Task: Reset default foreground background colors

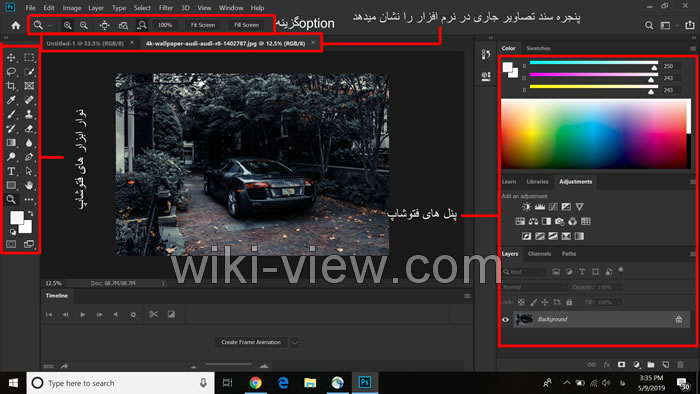Action: point(13,232)
